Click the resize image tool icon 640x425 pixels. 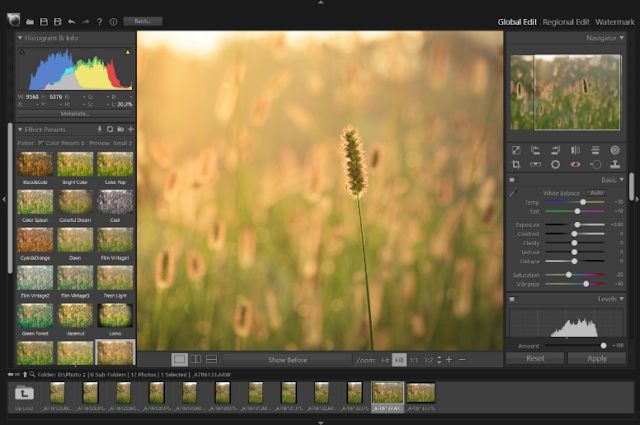(516, 150)
